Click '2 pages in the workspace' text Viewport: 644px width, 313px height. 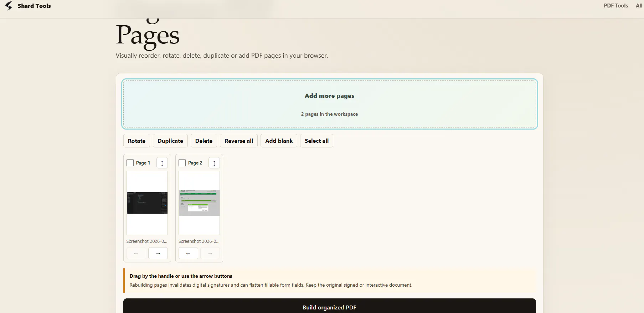tap(329, 114)
